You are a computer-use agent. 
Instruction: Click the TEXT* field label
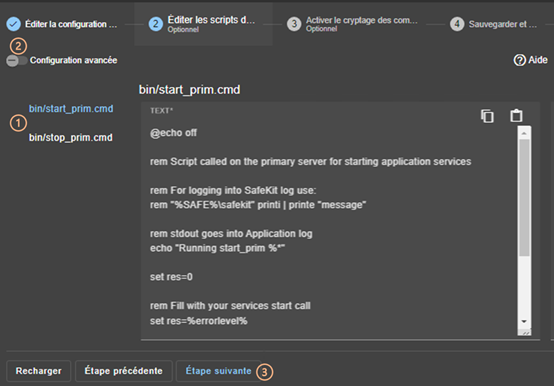pyautogui.click(x=161, y=111)
